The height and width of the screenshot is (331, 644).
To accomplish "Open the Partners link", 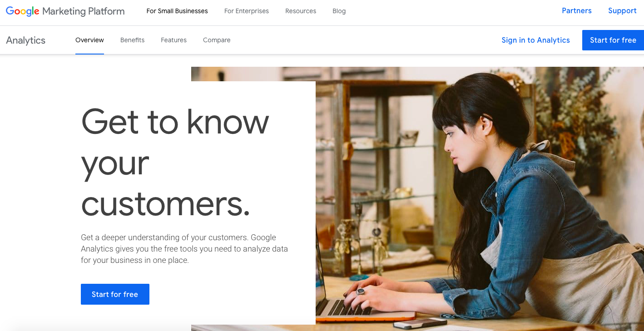I will coord(577,11).
